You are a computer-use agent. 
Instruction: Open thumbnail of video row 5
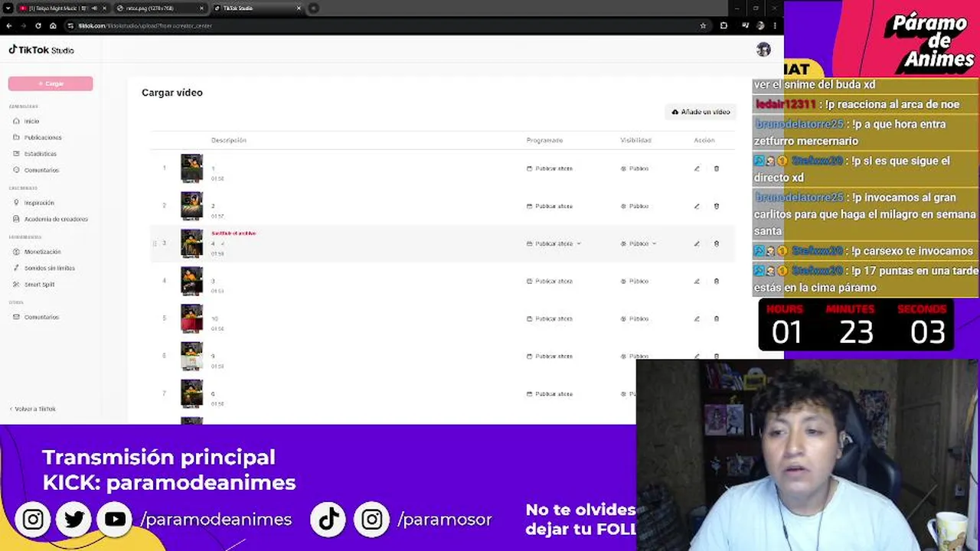[x=191, y=318]
